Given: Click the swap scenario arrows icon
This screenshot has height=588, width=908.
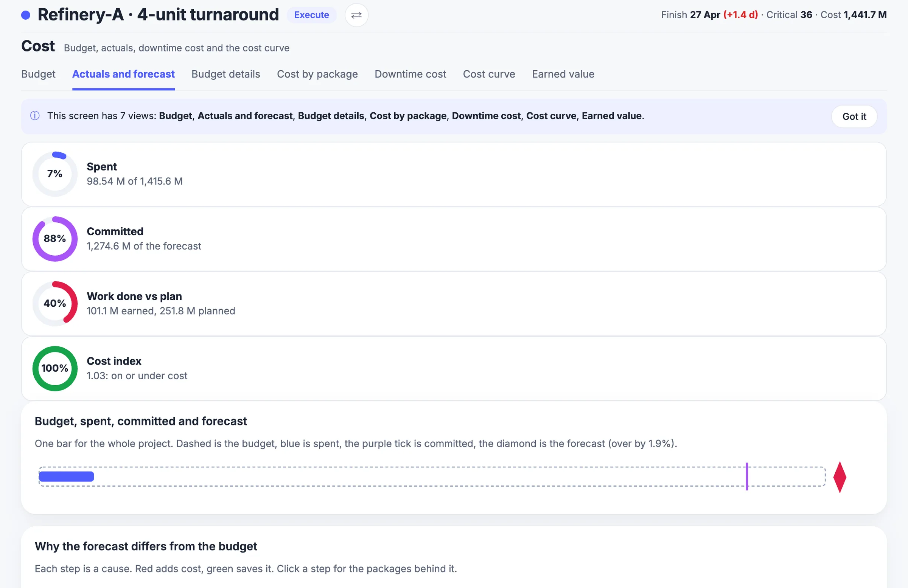Looking at the screenshot, I should pos(356,15).
